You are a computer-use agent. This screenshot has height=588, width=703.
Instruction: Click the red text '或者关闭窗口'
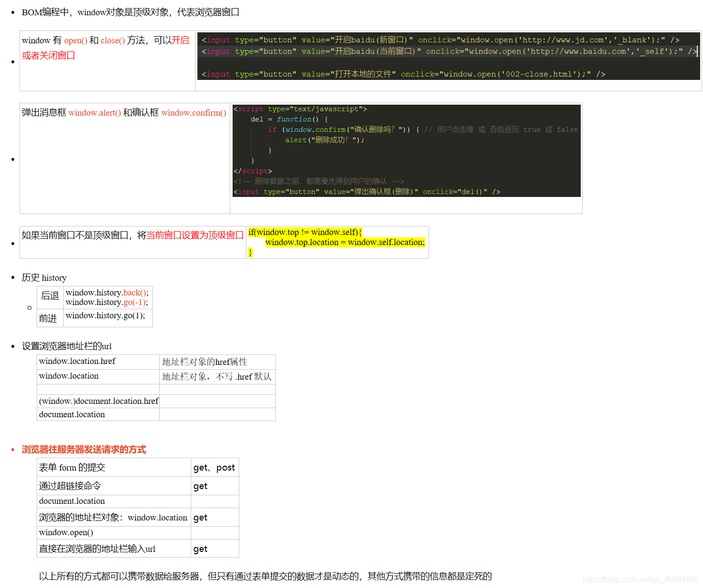pos(49,55)
